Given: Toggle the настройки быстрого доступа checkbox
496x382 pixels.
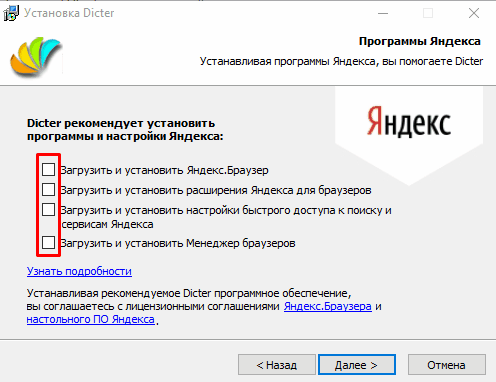Looking at the screenshot, I should point(48,210).
